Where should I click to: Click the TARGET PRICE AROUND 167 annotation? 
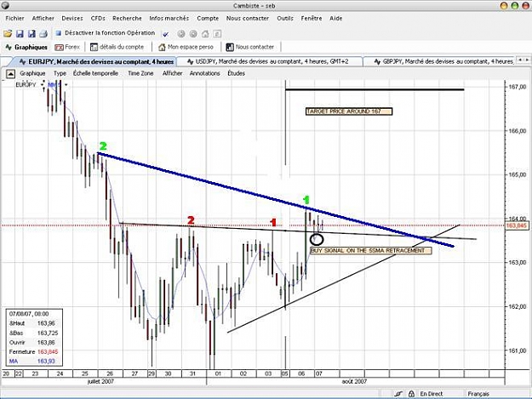point(349,111)
